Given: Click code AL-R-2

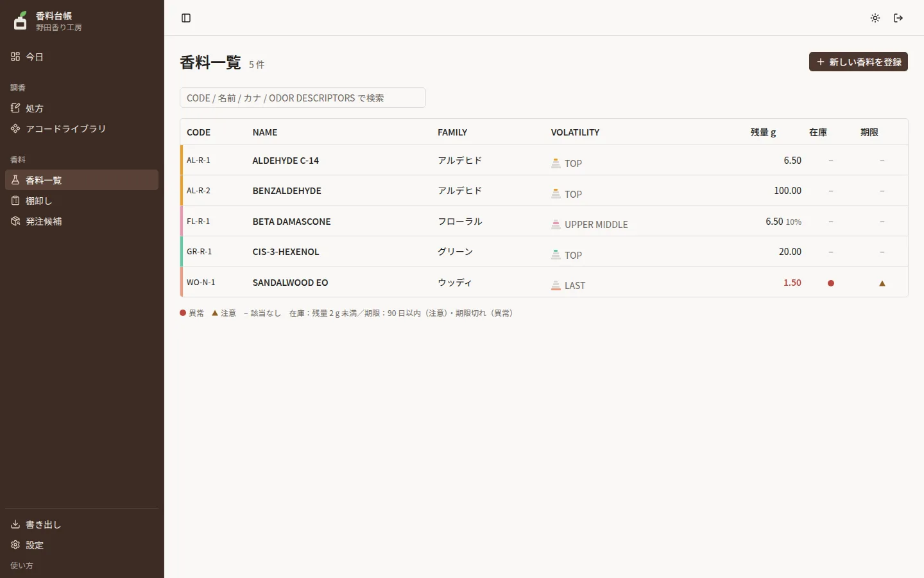Looking at the screenshot, I should point(198,191).
